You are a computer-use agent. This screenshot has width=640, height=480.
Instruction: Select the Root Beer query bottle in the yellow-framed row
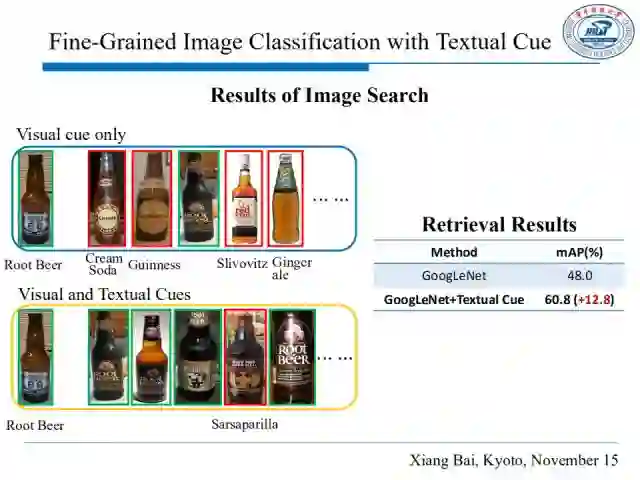click(x=36, y=357)
